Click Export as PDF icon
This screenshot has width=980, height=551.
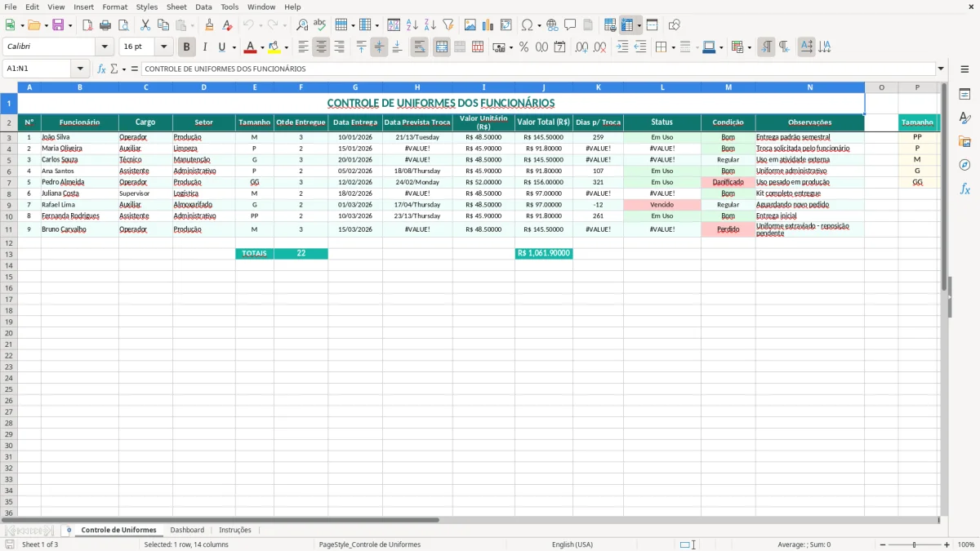point(87,25)
